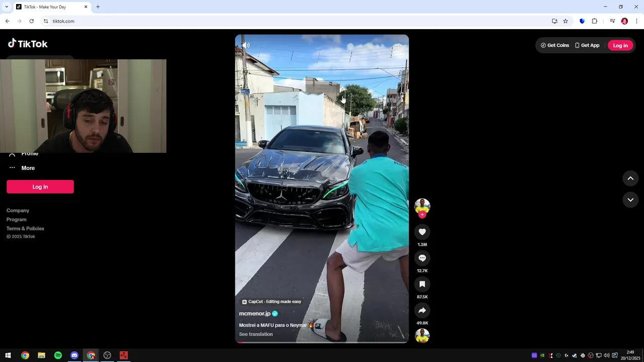Image resolution: width=644 pixels, height=362 pixels.
Task: Click the 12.7K comments count
Action: tap(422, 271)
